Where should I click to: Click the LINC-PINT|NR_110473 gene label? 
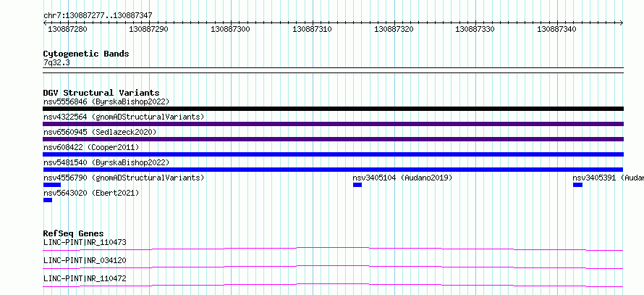coord(85,242)
